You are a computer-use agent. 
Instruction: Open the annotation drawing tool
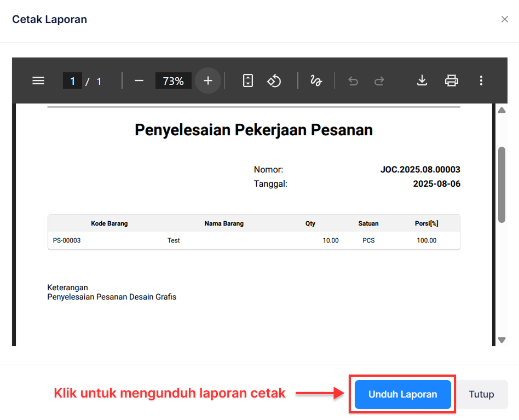[316, 80]
